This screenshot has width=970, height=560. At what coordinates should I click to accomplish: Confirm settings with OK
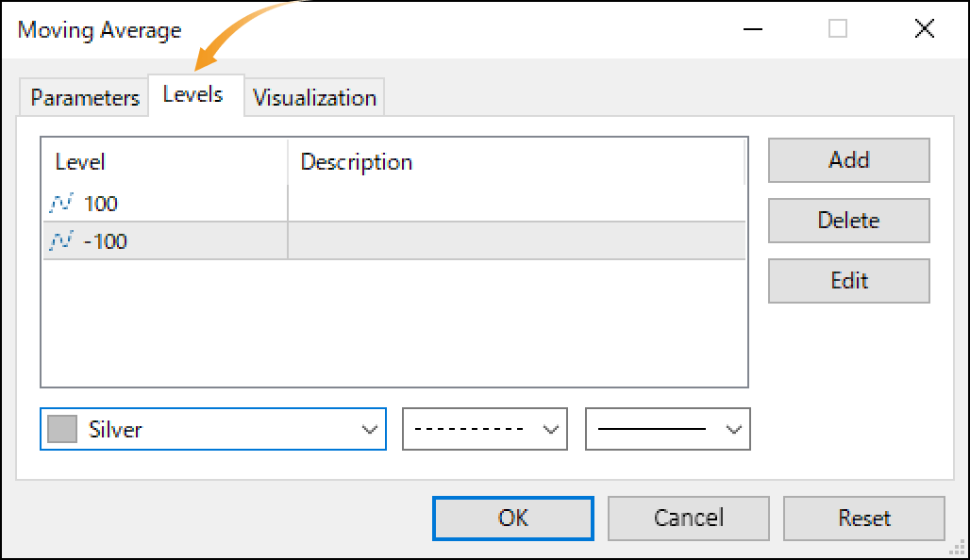click(513, 518)
